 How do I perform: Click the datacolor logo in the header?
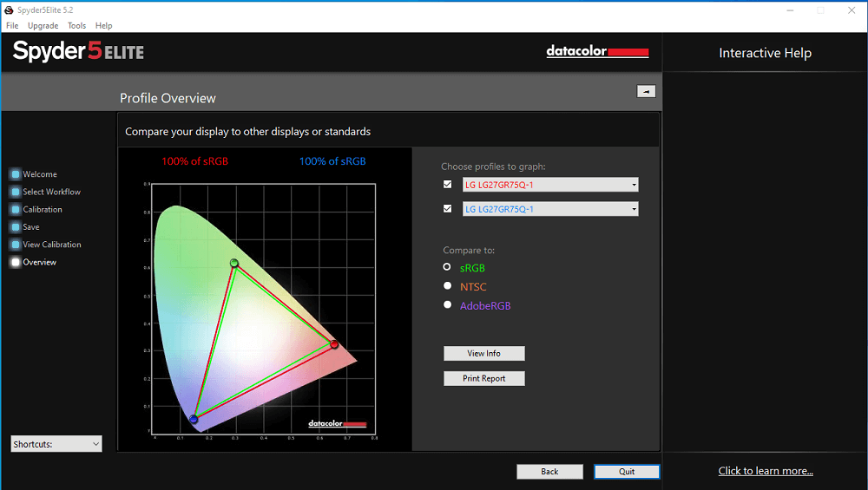[597, 51]
